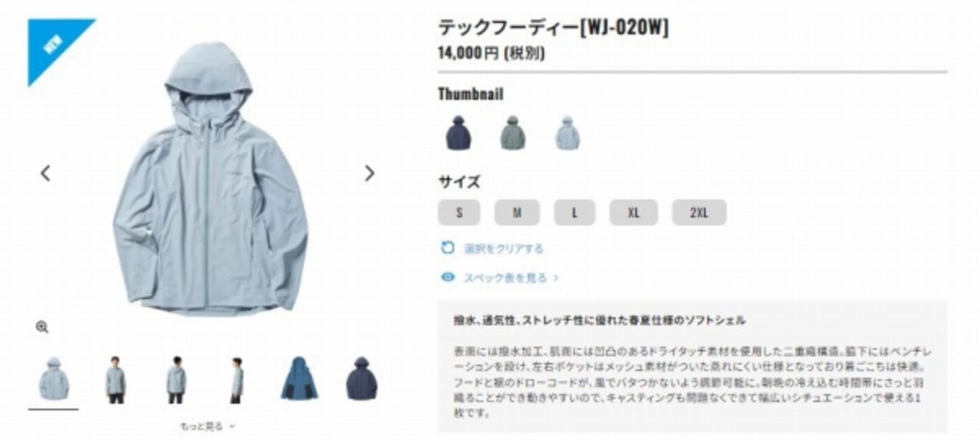The image size is (980, 443).
Task: Open the magnifier zoom icon under the jacket
Action: tap(42, 327)
